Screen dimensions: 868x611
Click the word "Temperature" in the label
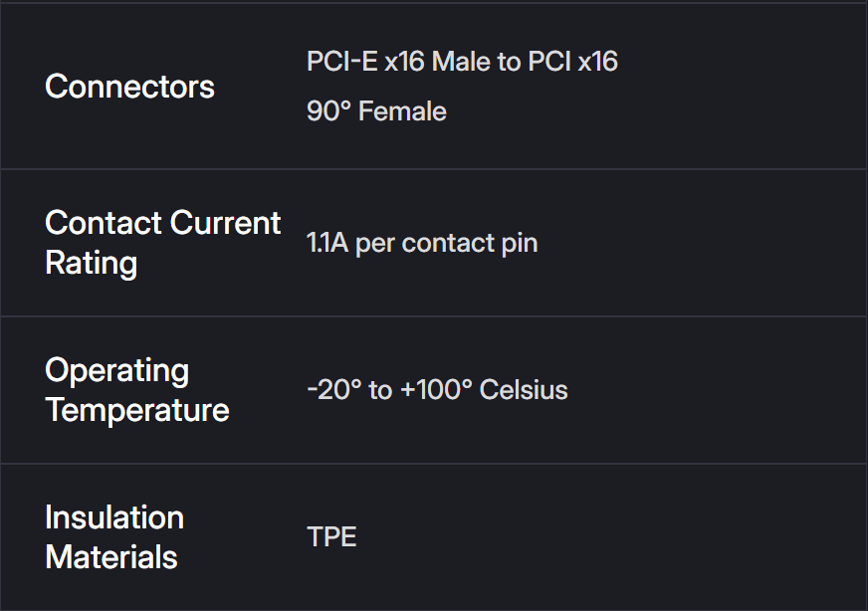point(137,410)
